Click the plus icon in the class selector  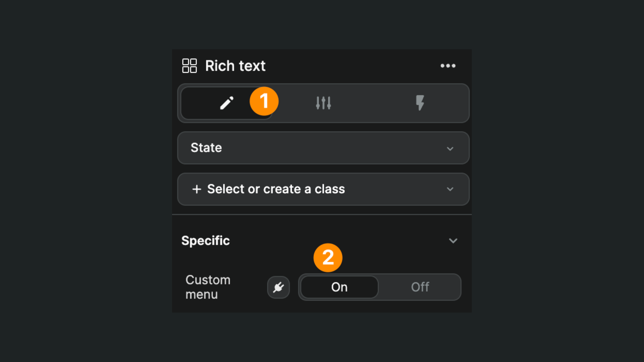[197, 189]
